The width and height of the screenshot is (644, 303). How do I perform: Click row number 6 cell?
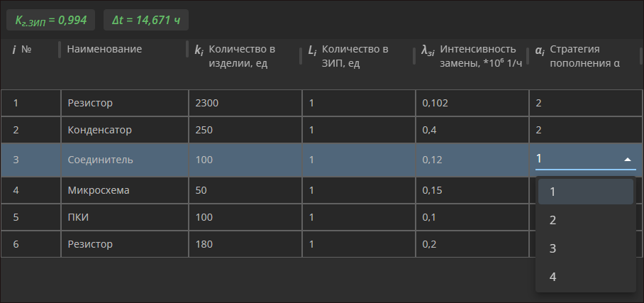pyautogui.click(x=30, y=244)
